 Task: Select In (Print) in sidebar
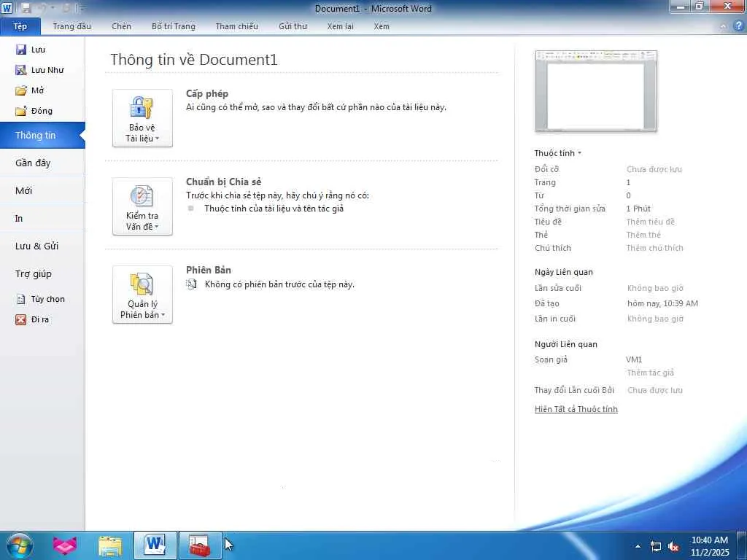point(42,218)
